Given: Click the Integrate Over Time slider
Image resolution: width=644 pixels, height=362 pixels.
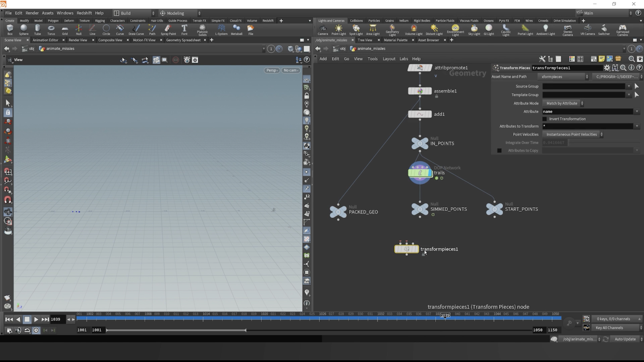Looking at the screenshot, I should click(604, 143).
